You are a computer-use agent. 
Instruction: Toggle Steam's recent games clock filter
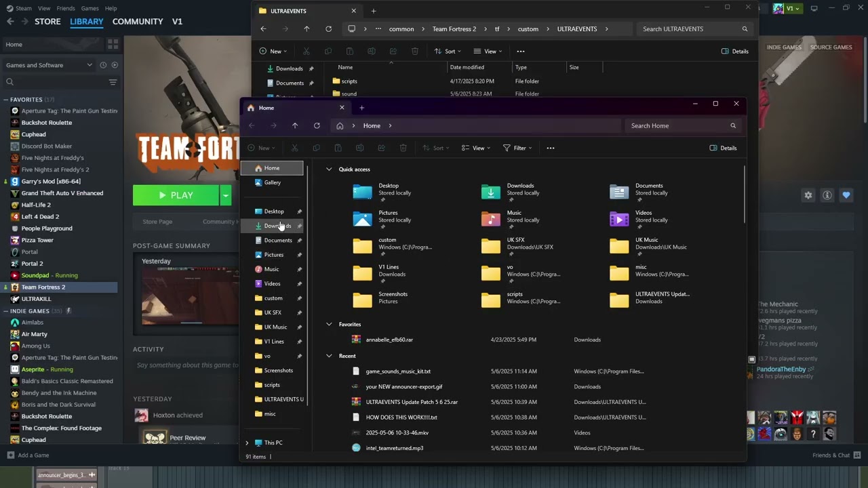[x=103, y=65]
